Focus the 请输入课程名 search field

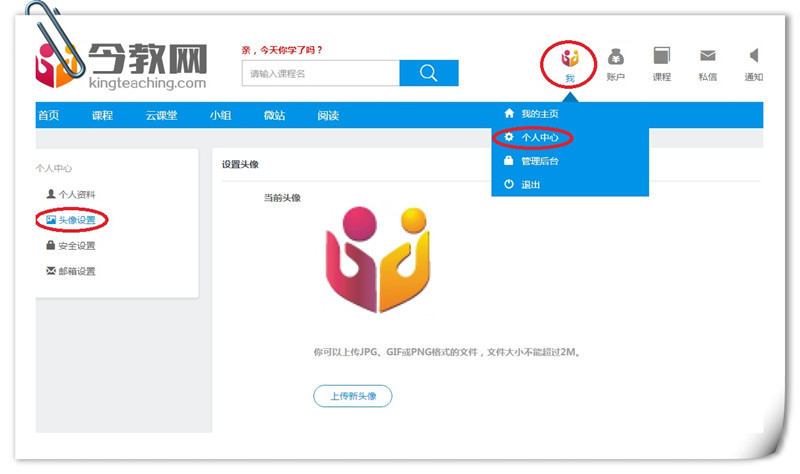click(x=320, y=73)
